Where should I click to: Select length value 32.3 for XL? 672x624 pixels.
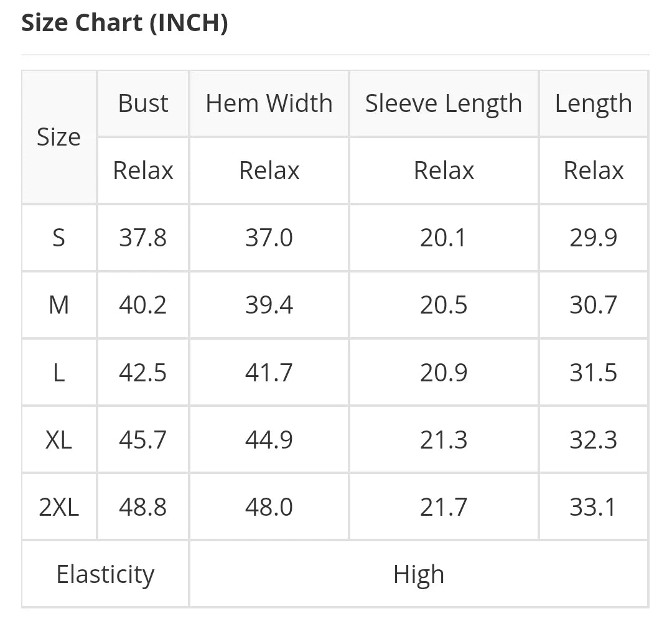(x=594, y=440)
